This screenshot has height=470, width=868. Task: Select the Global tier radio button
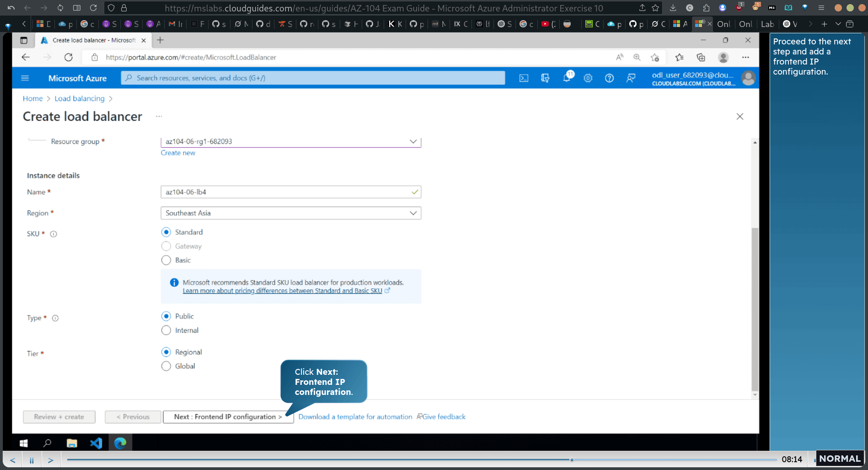point(166,366)
